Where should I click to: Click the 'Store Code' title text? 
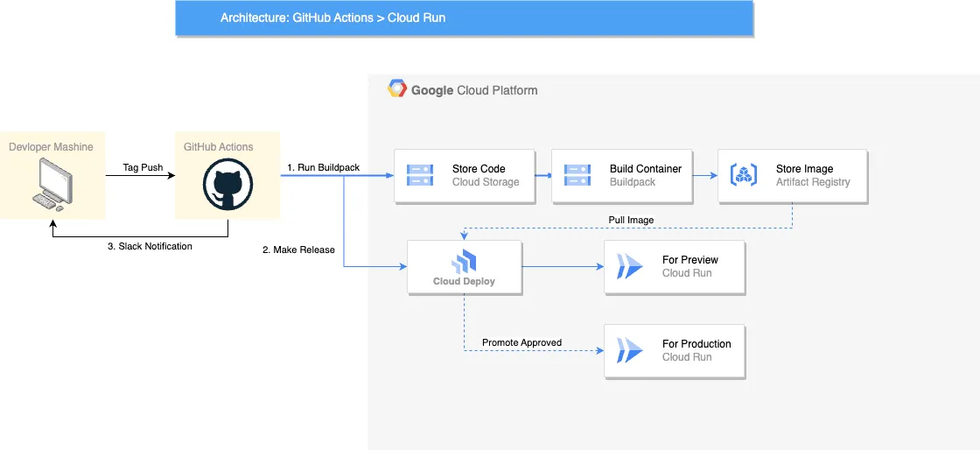[479, 169]
